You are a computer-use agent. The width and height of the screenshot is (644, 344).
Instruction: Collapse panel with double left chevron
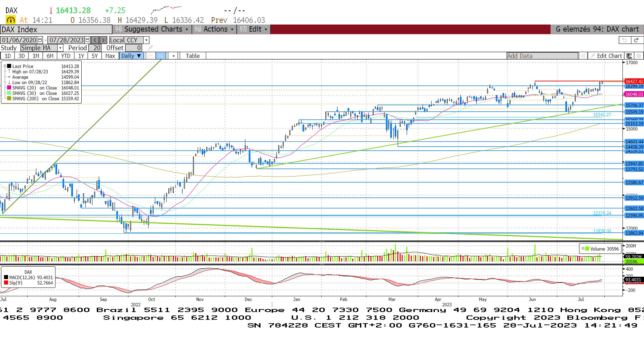583,56
